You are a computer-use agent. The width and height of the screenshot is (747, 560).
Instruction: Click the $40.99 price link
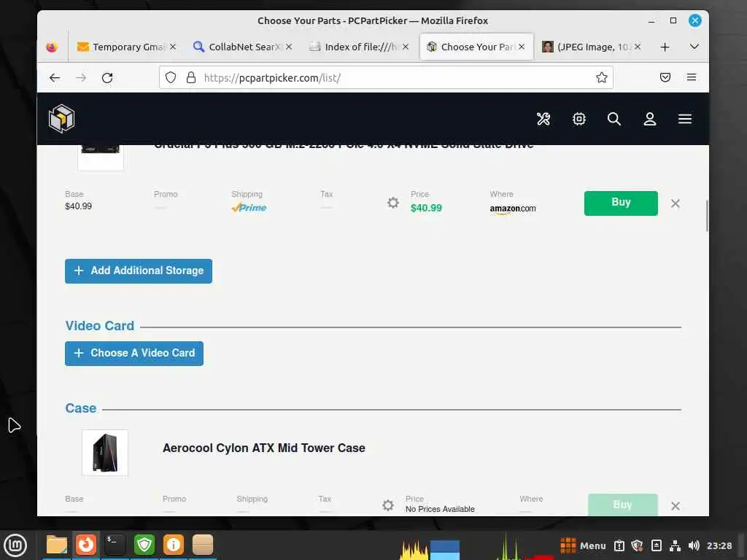point(426,208)
